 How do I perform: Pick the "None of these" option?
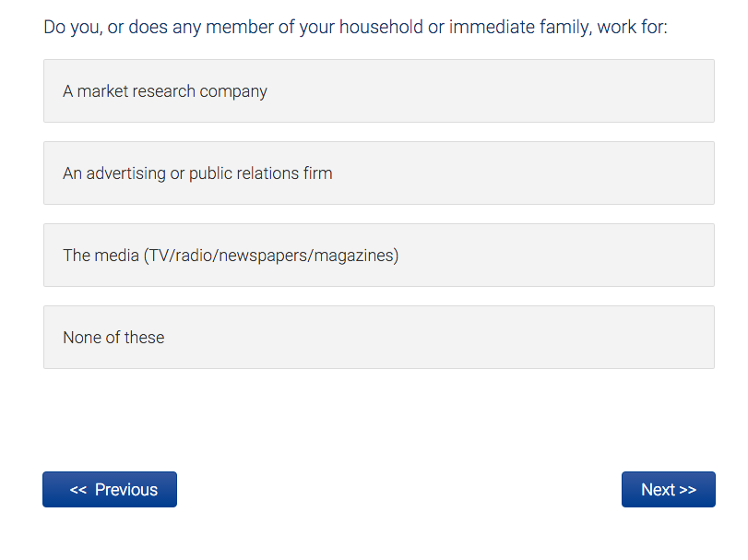[378, 338]
